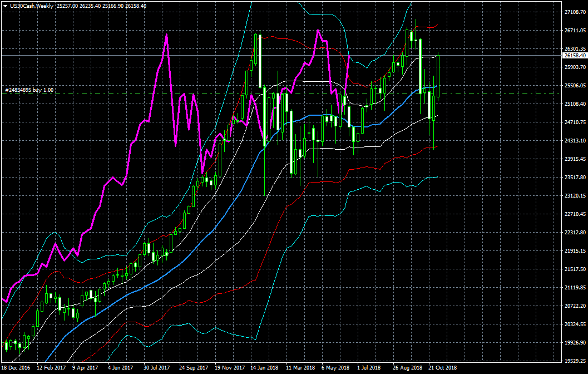The height and width of the screenshot is (374, 588).
Task: Click the OHLC values in chart header
Action: pos(102,6)
